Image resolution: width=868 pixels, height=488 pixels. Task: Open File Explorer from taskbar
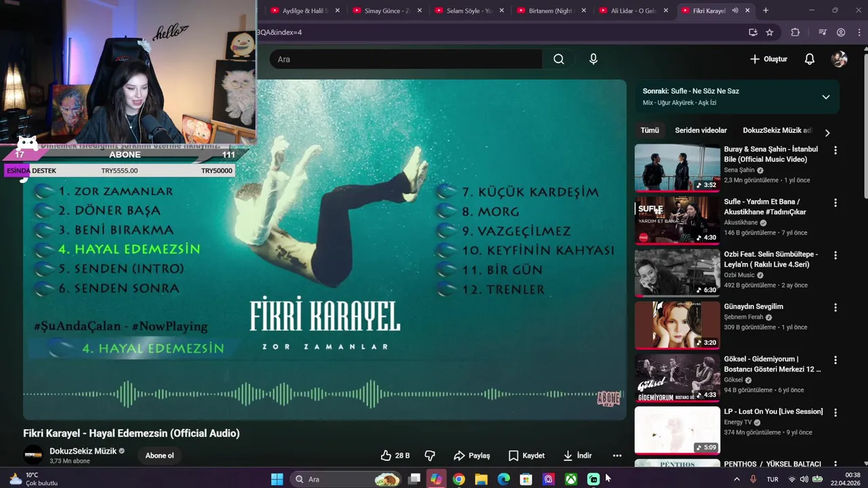pyautogui.click(x=481, y=479)
